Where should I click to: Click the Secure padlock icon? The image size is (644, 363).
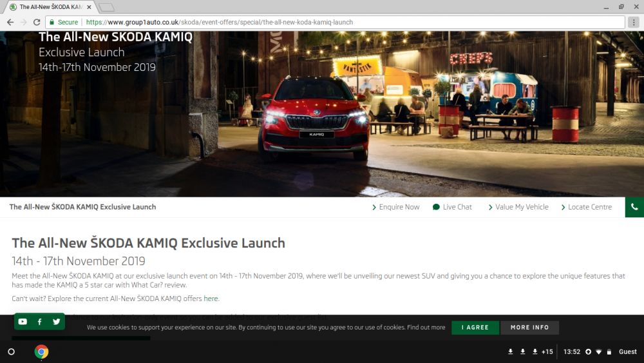point(52,22)
